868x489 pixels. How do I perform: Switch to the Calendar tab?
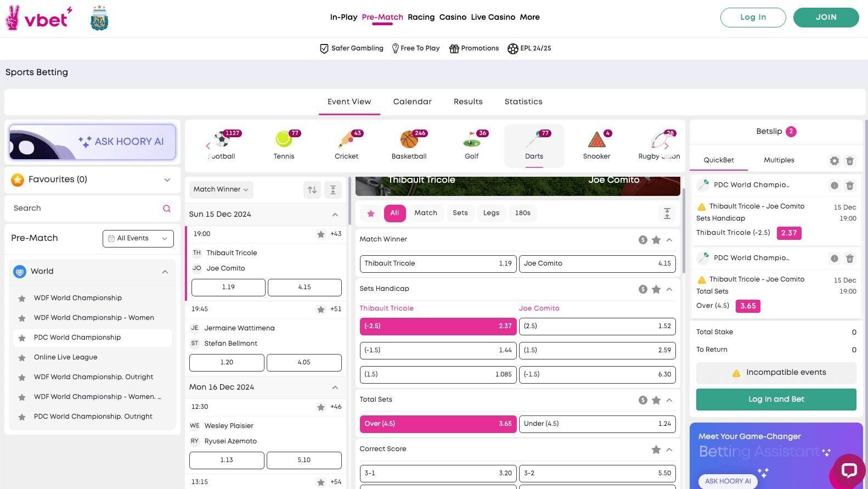412,102
